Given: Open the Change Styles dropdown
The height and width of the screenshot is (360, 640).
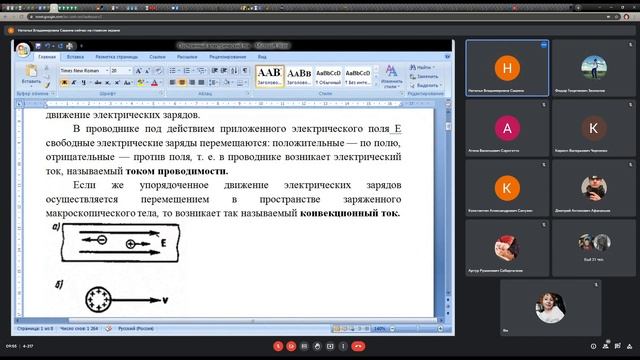Looking at the screenshot, I should pos(391,76).
